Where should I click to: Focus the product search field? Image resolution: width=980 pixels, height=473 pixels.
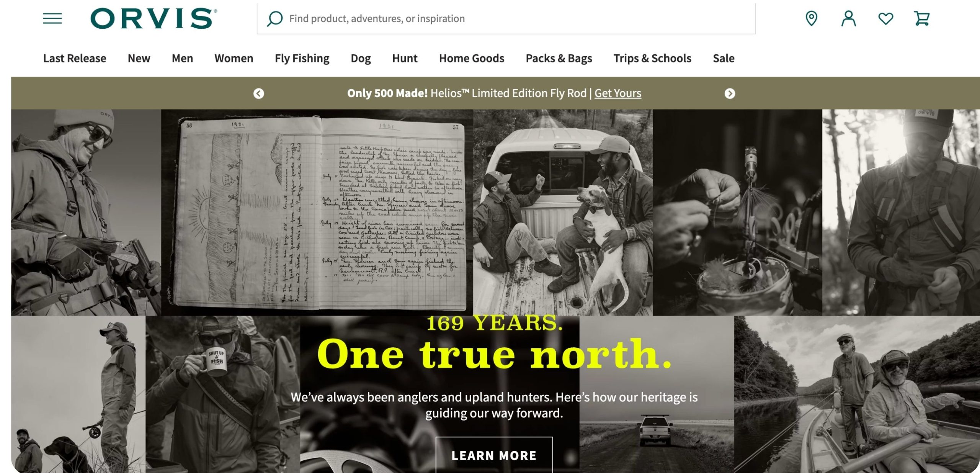pos(506,19)
